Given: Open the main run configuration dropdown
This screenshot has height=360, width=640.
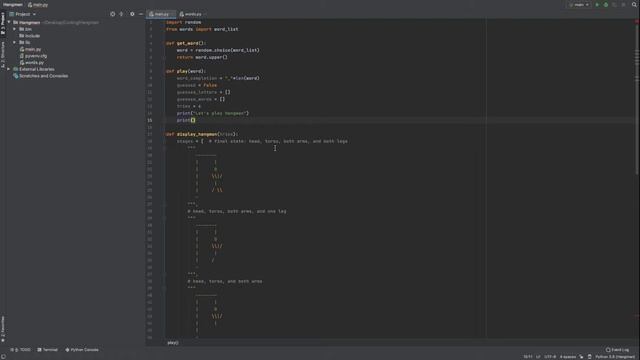Looking at the screenshot, I should point(579,5).
